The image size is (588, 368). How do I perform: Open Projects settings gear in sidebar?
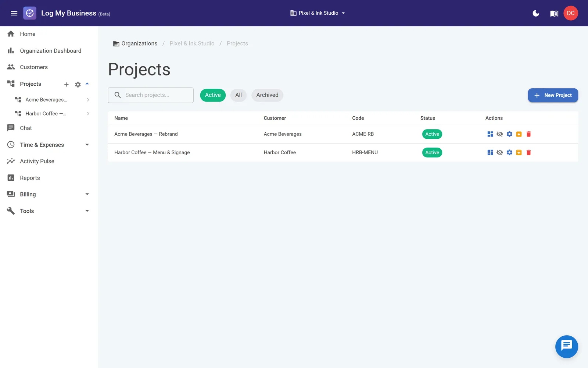tap(78, 85)
